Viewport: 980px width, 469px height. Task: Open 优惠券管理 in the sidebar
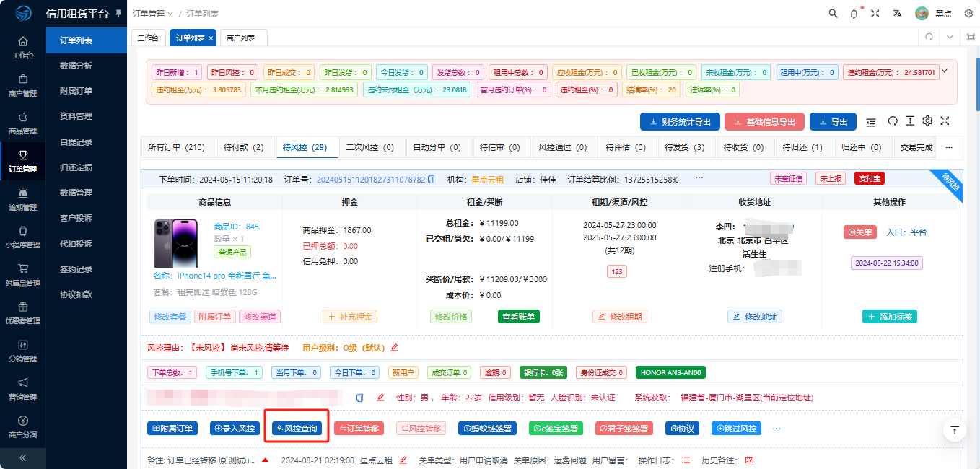[23, 312]
